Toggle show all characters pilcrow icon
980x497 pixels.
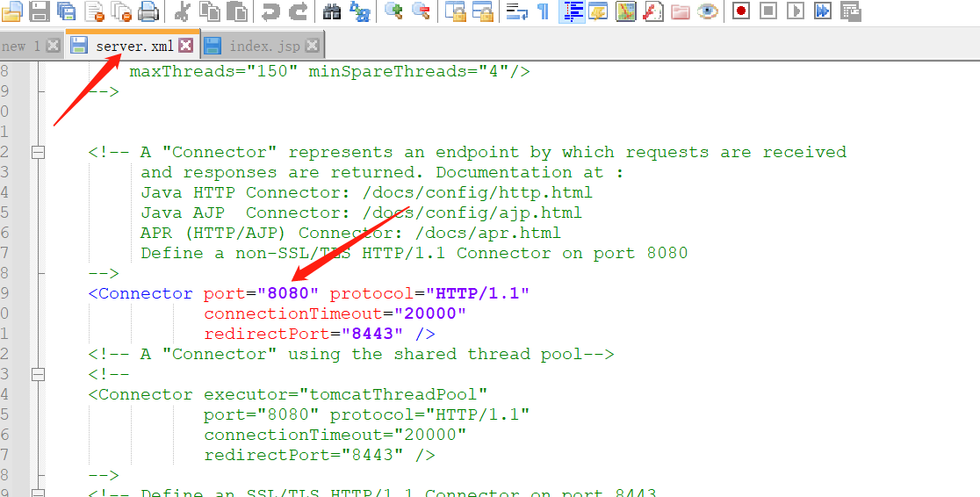[x=544, y=11]
